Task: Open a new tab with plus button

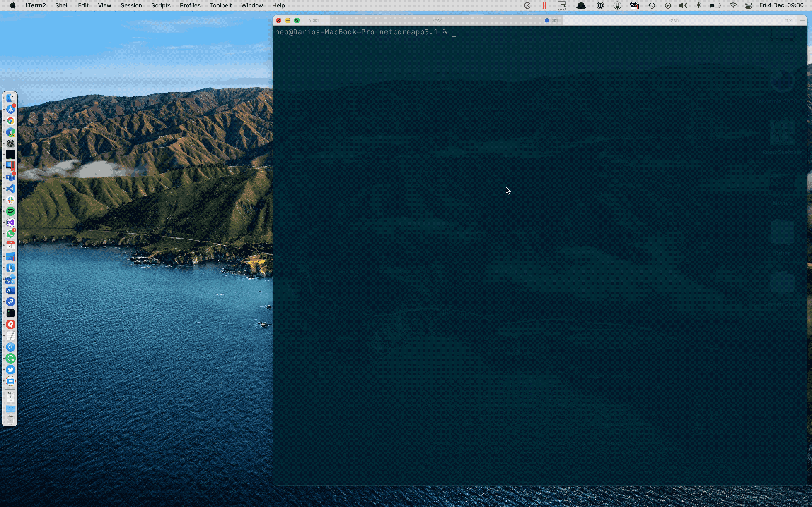Action: (802, 20)
